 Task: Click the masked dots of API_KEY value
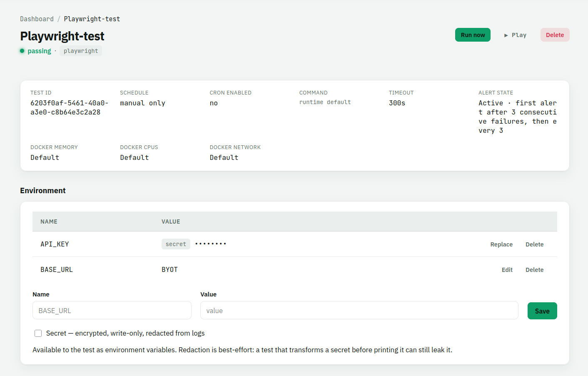211,244
